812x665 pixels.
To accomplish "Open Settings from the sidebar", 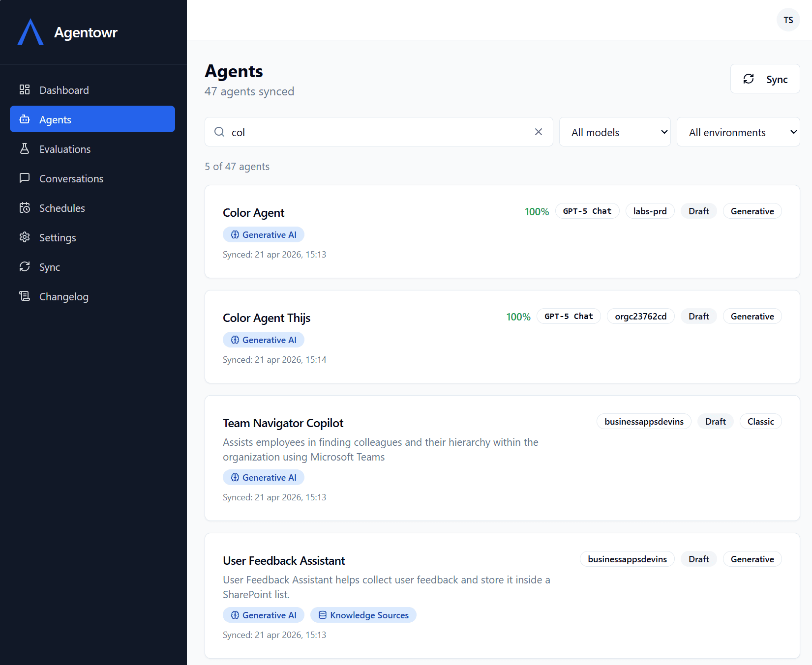I will [x=92, y=237].
